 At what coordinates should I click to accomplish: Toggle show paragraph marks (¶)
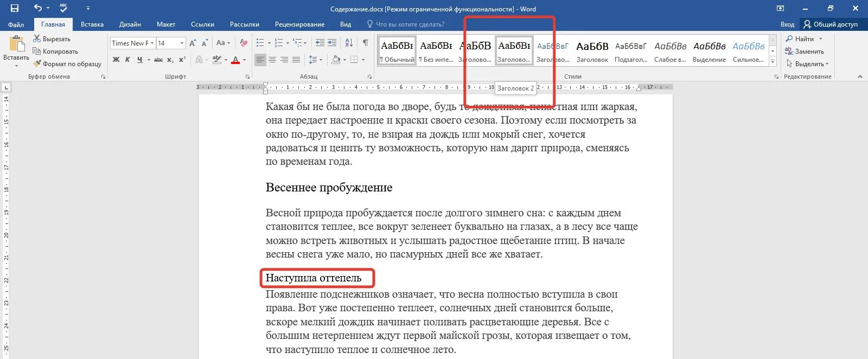[x=366, y=43]
